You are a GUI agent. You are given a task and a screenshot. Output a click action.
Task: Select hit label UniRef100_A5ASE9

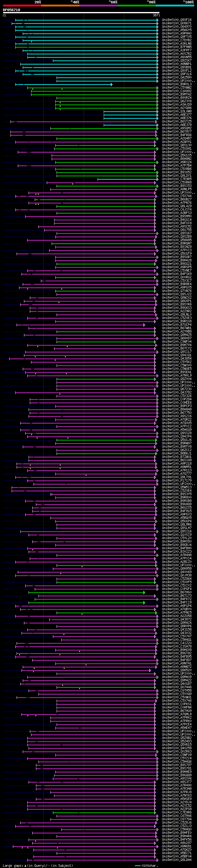177,799
